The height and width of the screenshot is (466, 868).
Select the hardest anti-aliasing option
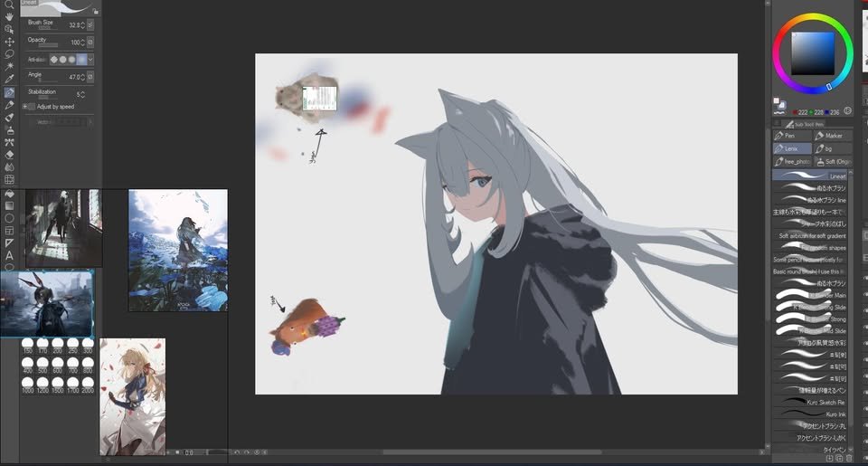(x=54, y=60)
